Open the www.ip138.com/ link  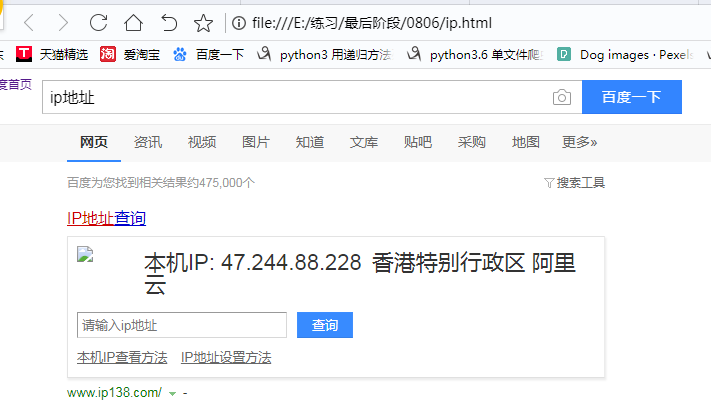point(114,392)
